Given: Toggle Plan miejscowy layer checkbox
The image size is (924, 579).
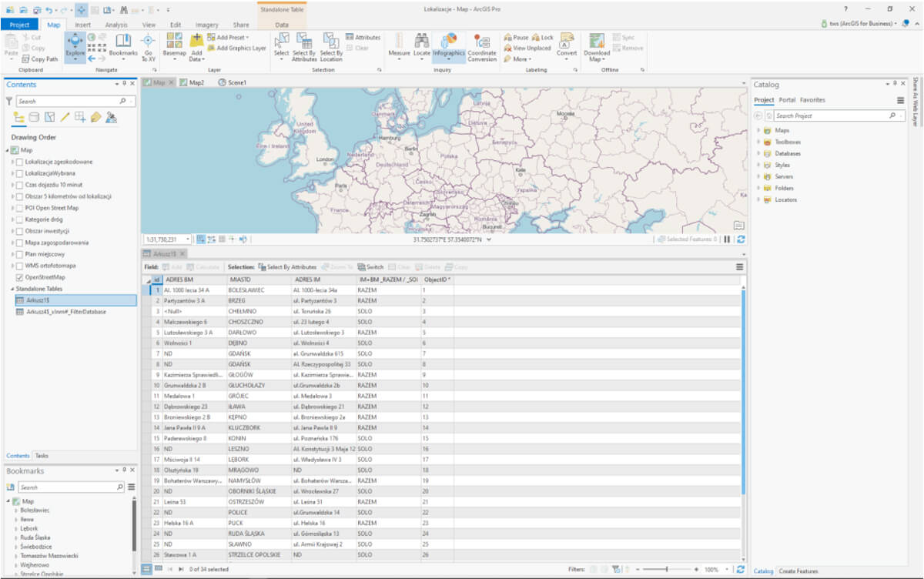Looking at the screenshot, I should pyautogui.click(x=19, y=254).
